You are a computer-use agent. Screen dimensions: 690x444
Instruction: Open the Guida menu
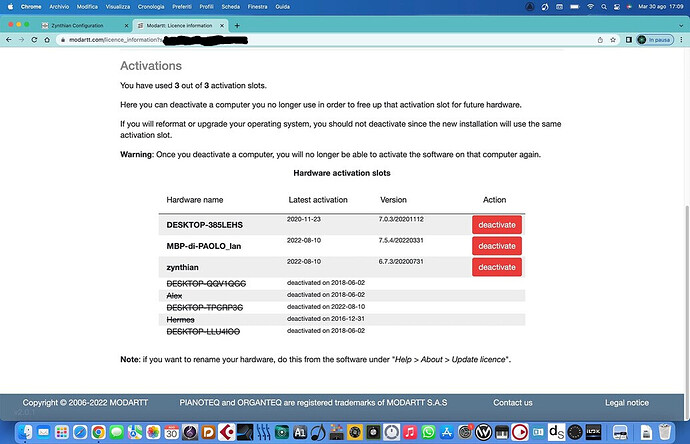tap(283, 7)
